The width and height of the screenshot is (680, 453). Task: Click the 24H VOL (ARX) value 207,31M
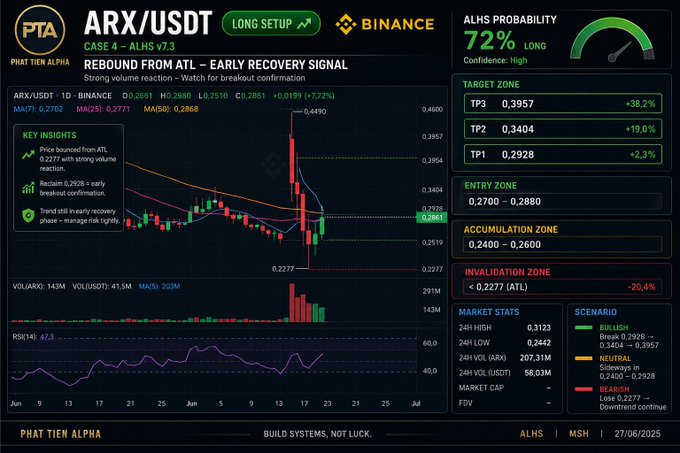(x=536, y=358)
